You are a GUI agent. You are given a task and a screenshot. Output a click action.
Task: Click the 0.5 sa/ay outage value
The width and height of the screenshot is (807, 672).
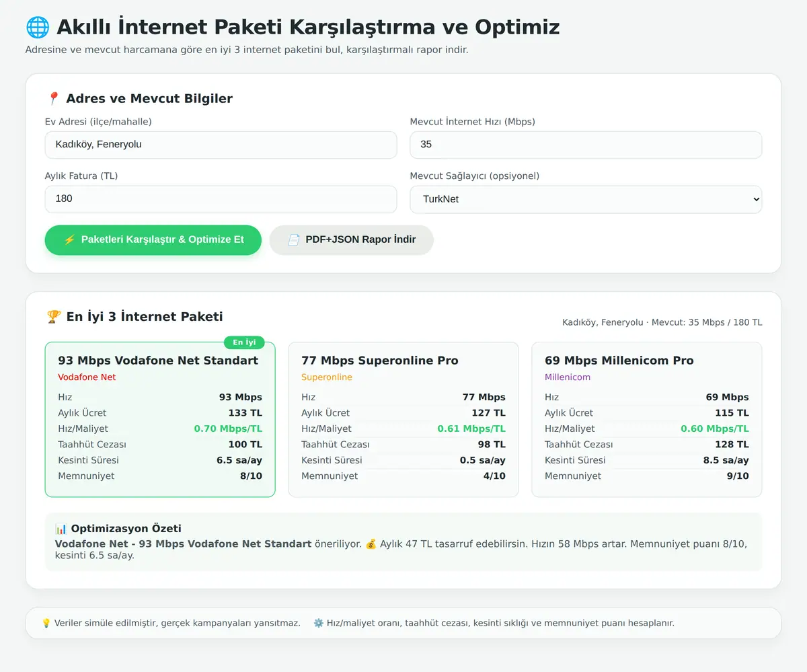483,460
